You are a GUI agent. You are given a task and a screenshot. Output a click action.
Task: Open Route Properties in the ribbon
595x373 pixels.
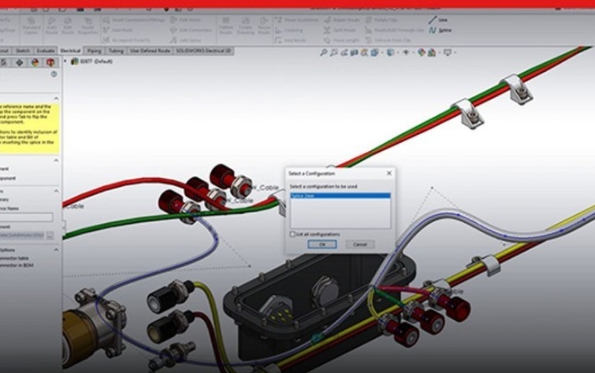coord(88,26)
